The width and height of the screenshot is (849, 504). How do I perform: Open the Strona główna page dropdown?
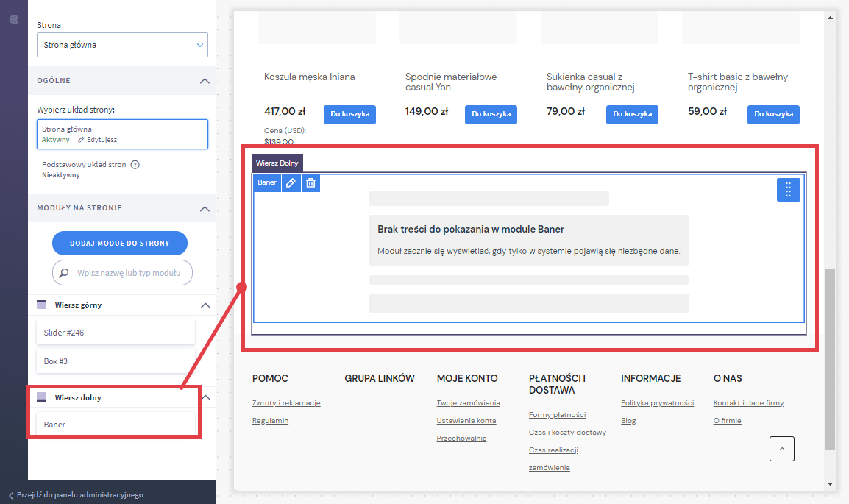tap(122, 45)
